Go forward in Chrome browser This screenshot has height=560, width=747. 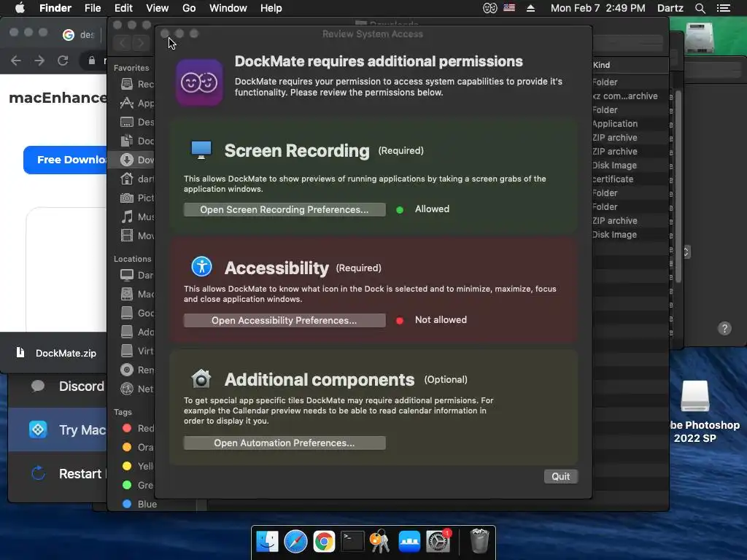[39, 61]
